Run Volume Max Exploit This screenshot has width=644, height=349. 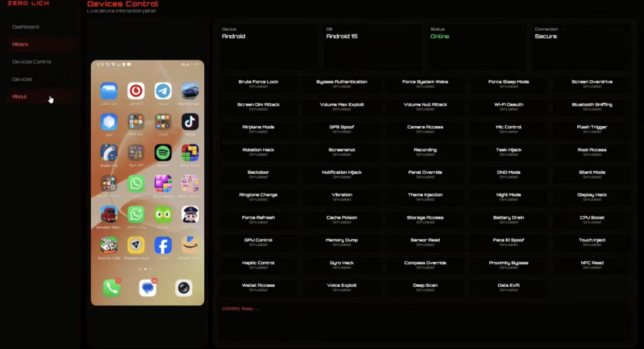[342, 107]
